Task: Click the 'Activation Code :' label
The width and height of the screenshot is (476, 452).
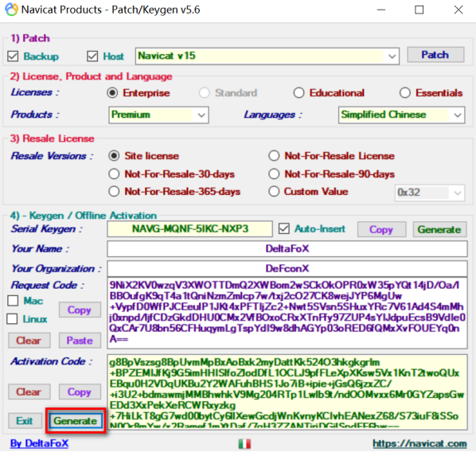Action: pyautogui.click(x=51, y=361)
